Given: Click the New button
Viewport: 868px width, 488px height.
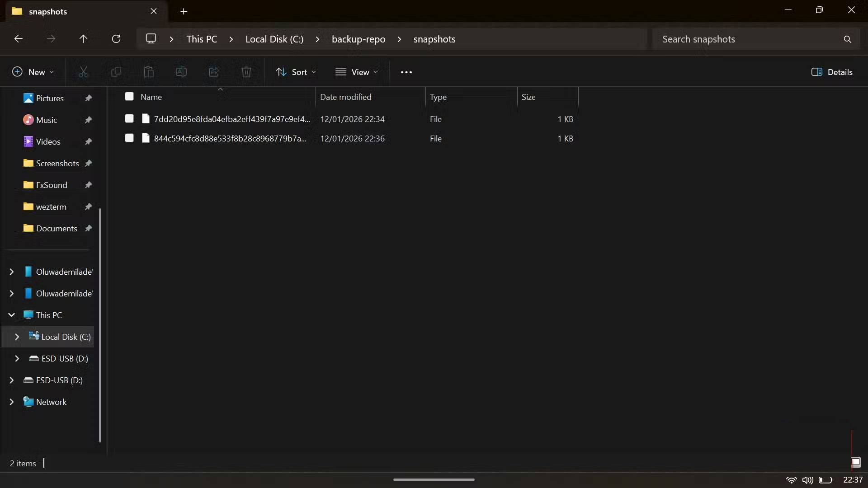Looking at the screenshot, I should click(33, 72).
